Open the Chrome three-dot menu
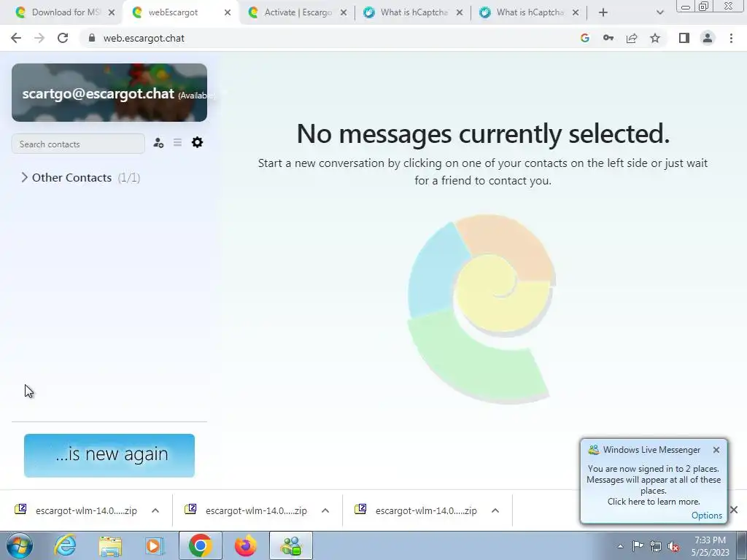Image resolution: width=747 pixels, height=560 pixels. click(x=731, y=38)
